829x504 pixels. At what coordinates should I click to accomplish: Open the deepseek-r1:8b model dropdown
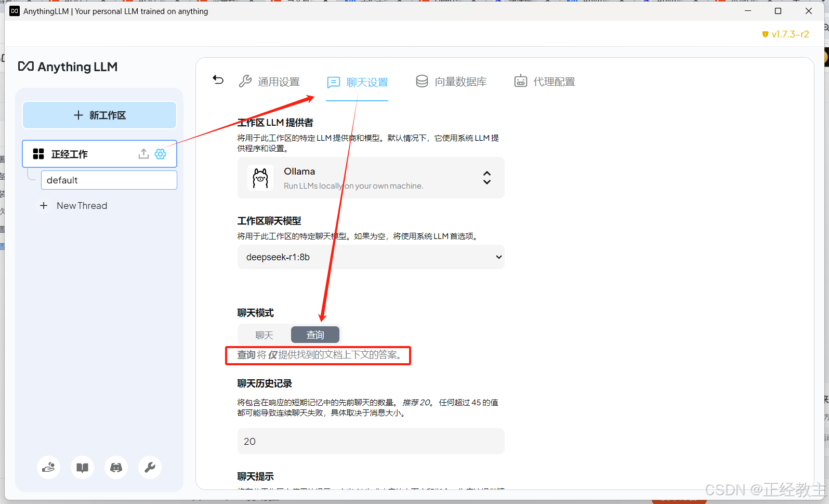pos(371,257)
